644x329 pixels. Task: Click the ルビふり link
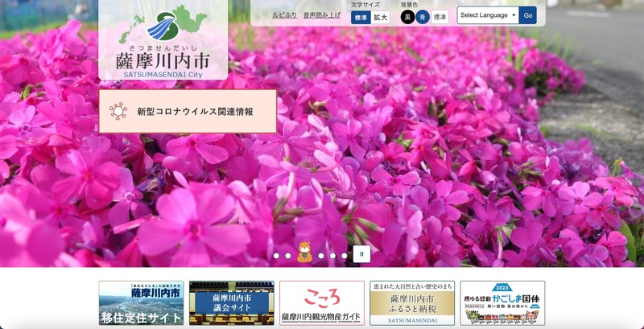pyautogui.click(x=283, y=15)
